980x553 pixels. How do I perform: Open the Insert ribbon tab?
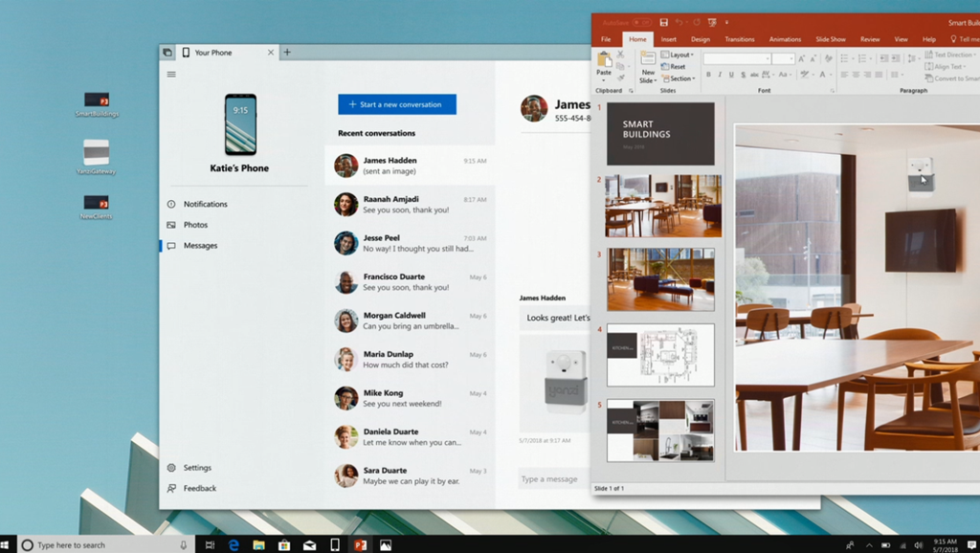668,39
